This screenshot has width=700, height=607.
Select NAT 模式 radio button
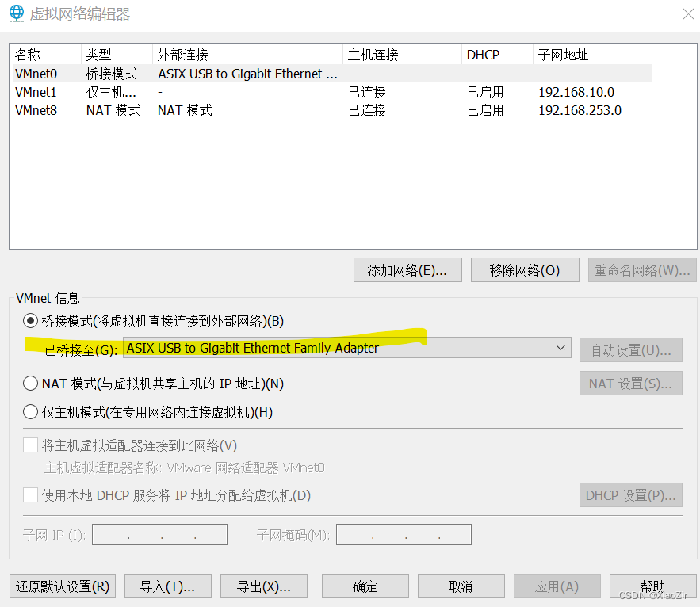tap(29, 383)
